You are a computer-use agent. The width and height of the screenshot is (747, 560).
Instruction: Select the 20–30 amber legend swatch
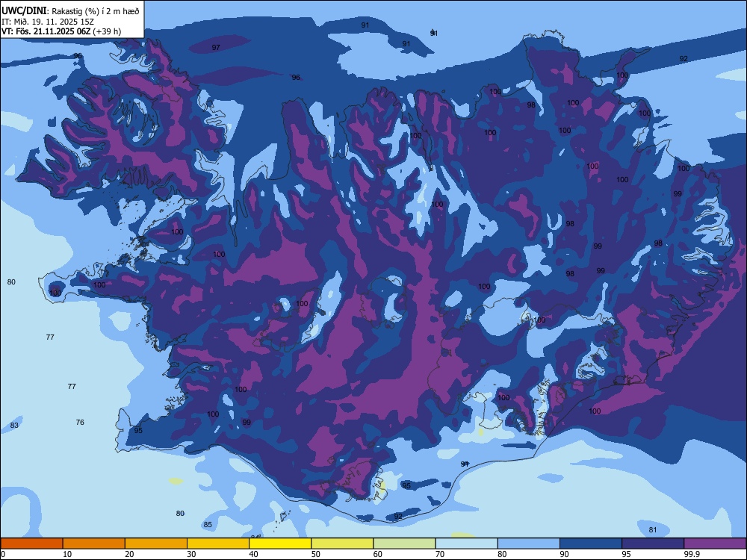coord(156,544)
